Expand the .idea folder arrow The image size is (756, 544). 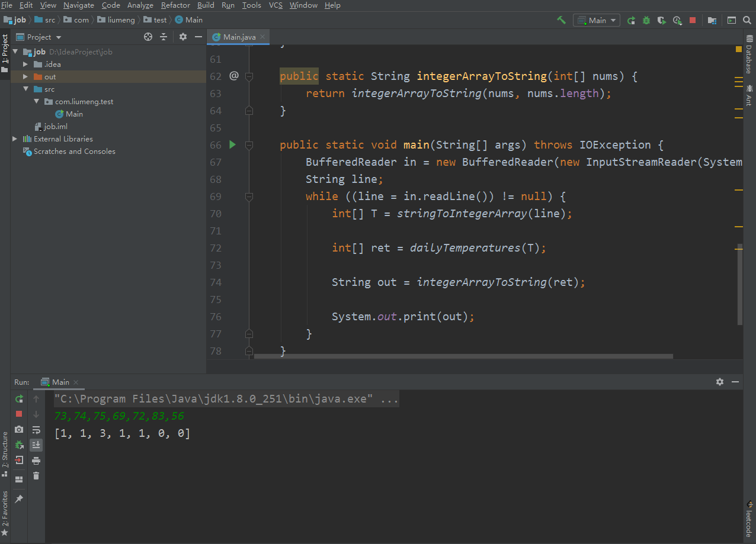pyautogui.click(x=25, y=64)
